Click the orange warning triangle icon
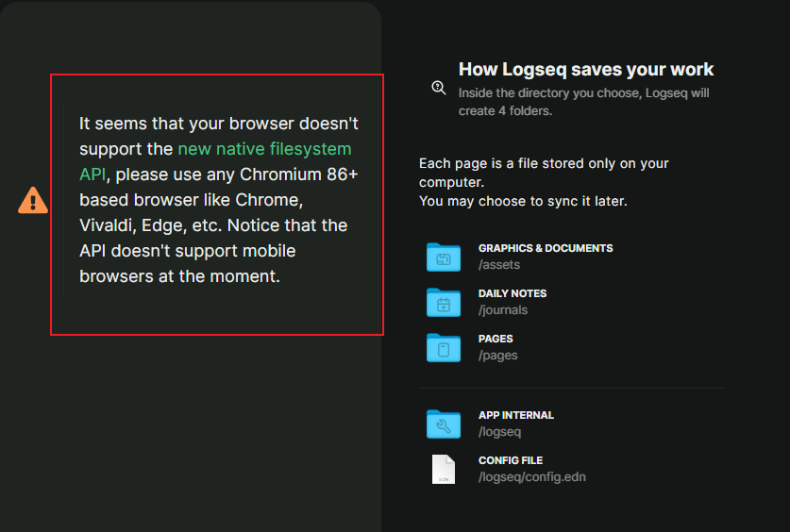Screen dimensions: 790x532 pos(33,200)
